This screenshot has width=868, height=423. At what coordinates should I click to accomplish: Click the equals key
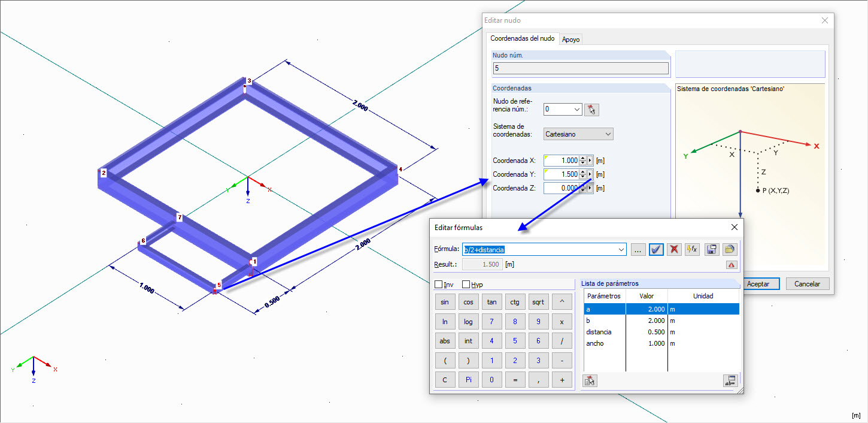tap(515, 380)
